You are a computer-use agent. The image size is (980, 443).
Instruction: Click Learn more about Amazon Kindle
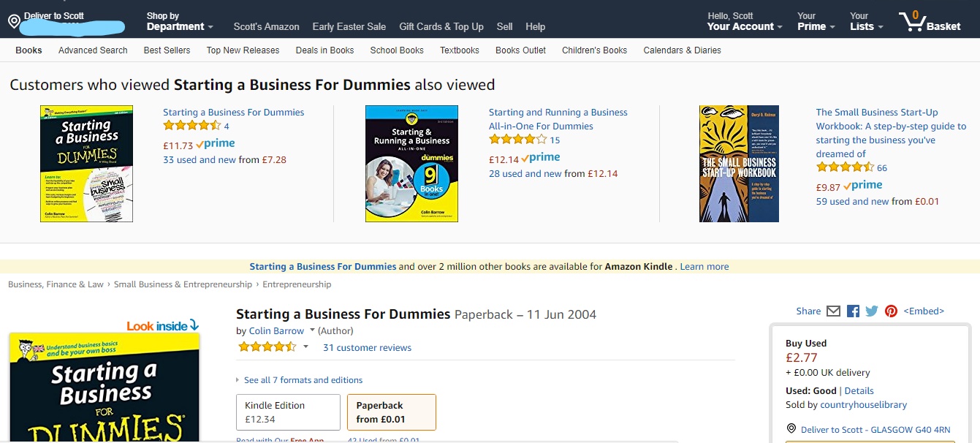(x=703, y=266)
